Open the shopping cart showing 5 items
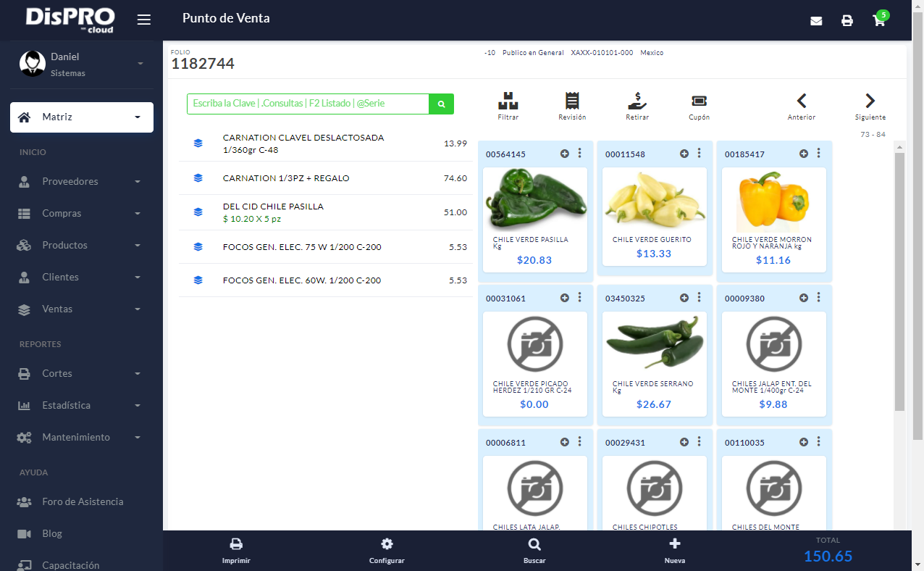 (x=878, y=21)
